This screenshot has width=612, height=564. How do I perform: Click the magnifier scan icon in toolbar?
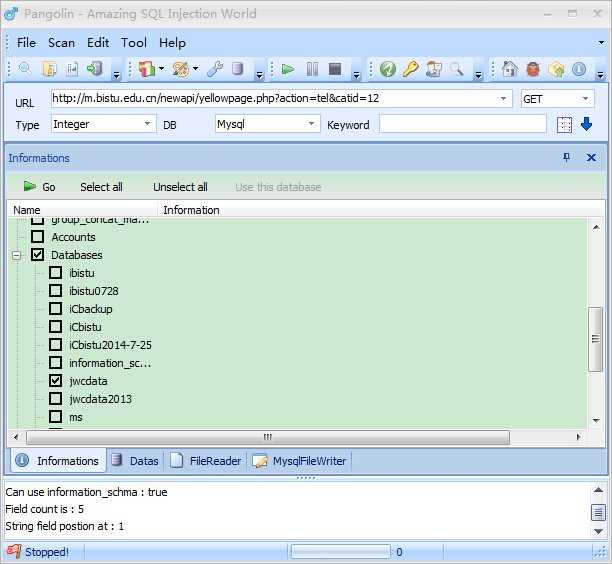(25, 69)
